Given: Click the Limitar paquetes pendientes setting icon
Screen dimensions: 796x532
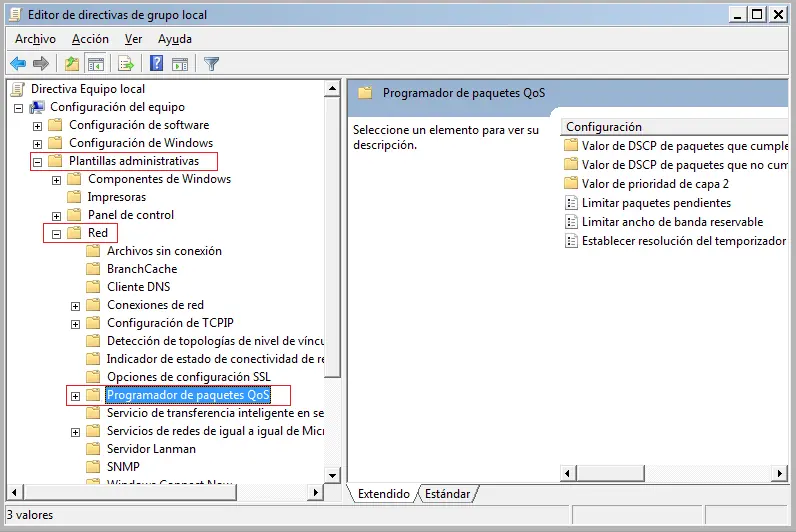Looking at the screenshot, I should [571, 203].
